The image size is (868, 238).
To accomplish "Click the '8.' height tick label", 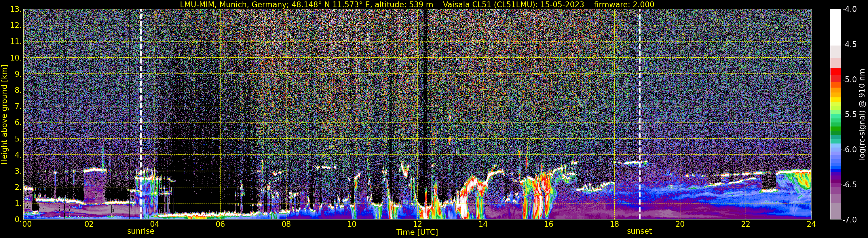I will [x=18, y=90].
